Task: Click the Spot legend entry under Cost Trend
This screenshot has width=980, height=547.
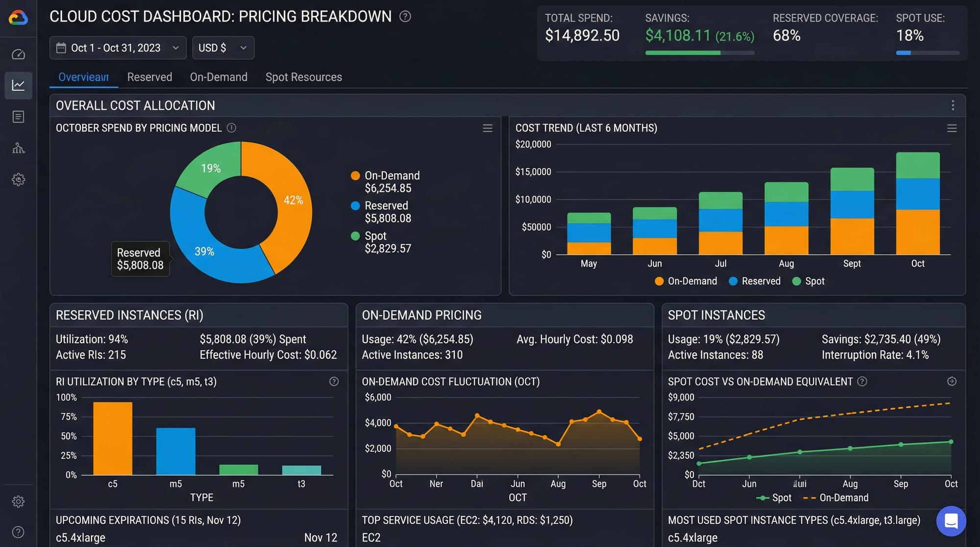Action: pyautogui.click(x=808, y=281)
